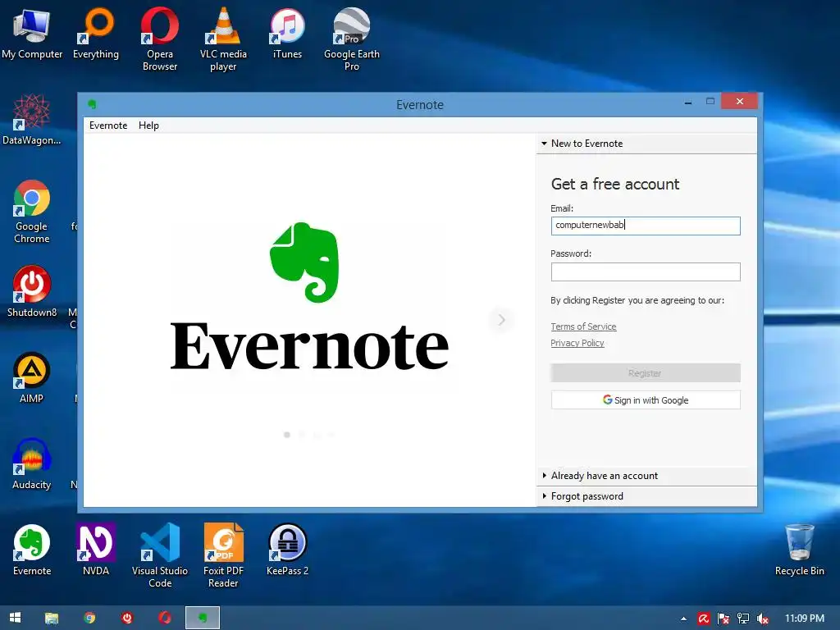This screenshot has height=630, width=840.
Task: Launch Google Chrome desktop shortcut
Action: pyautogui.click(x=32, y=211)
